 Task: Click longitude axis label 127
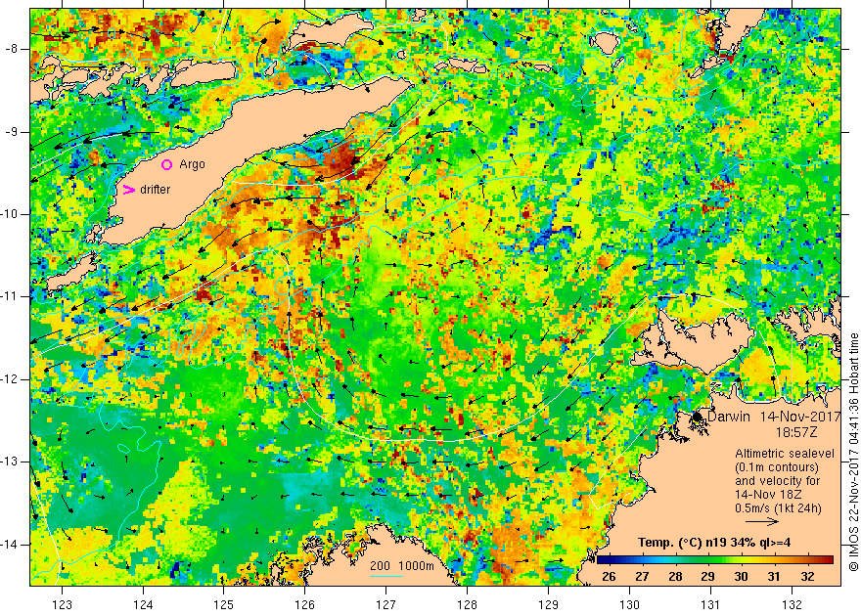(x=386, y=604)
